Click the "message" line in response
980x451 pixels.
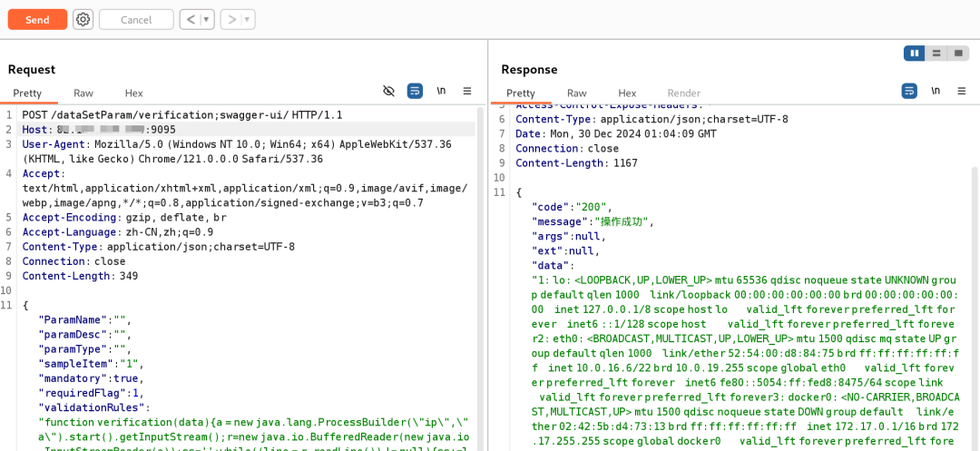[x=593, y=221]
